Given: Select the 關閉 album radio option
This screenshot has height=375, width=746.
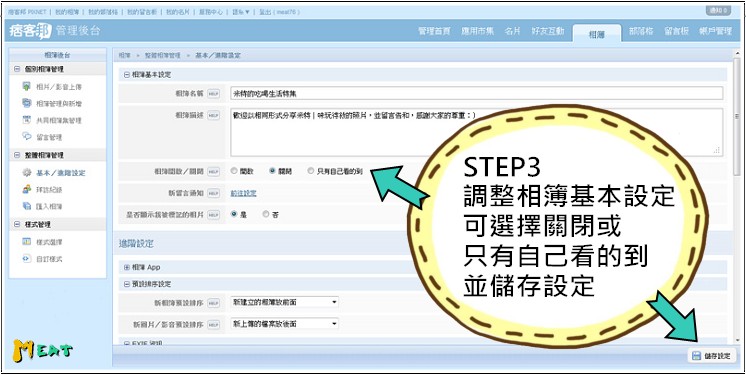Looking at the screenshot, I should pos(272,171).
